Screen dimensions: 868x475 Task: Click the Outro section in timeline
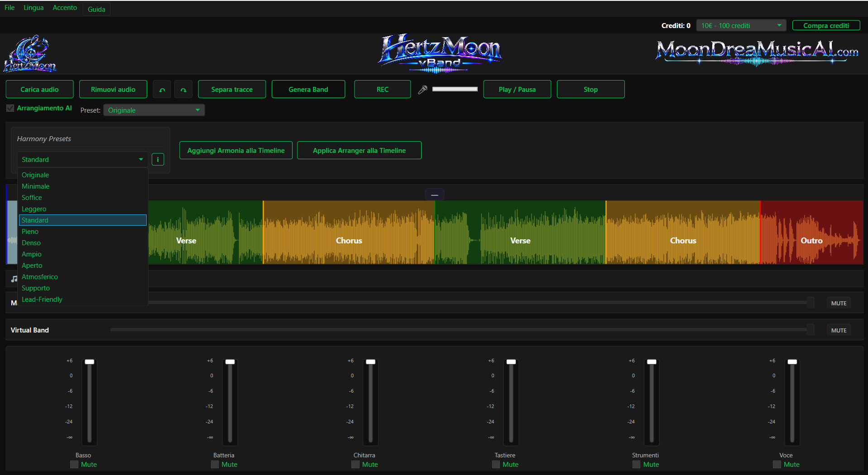(811, 233)
